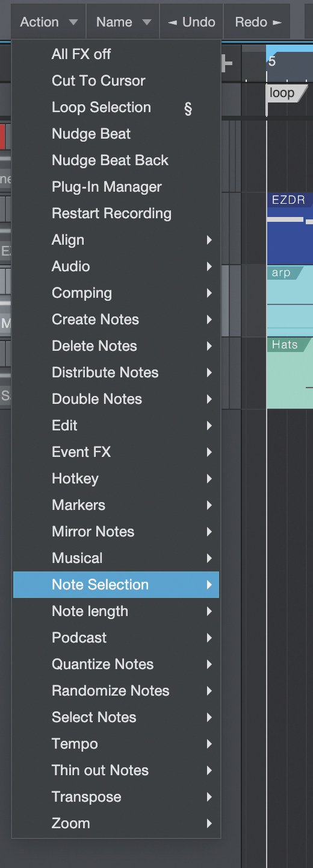This screenshot has height=868, width=313.
Task: Expand the Quantize Notes submenu
Action: [116, 664]
